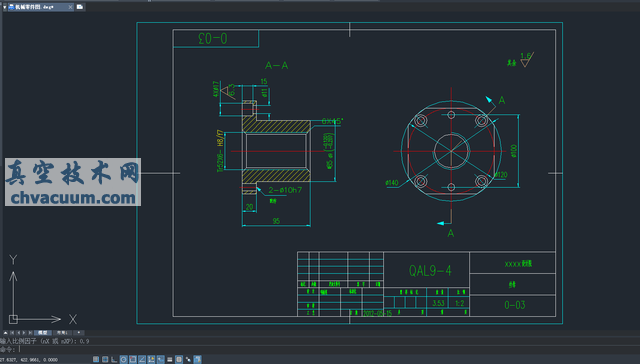This screenshot has width=640, height=364.
Task: Click the polar tracking status icon
Action: click(124, 360)
